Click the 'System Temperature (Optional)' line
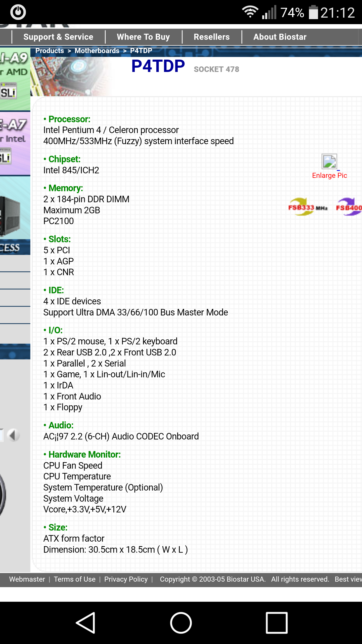 [x=103, y=488]
